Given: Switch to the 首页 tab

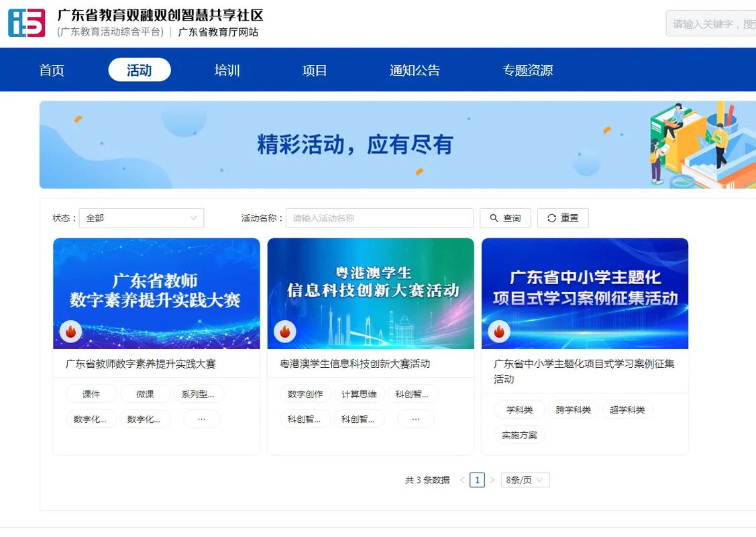Looking at the screenshot, I should pyautogui.click(x=52, y=69).
